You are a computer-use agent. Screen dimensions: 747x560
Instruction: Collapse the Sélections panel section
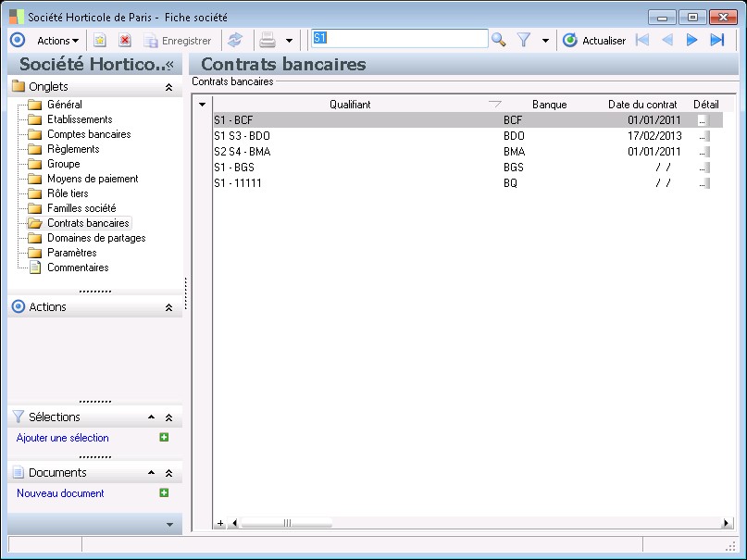coord(168,417)
